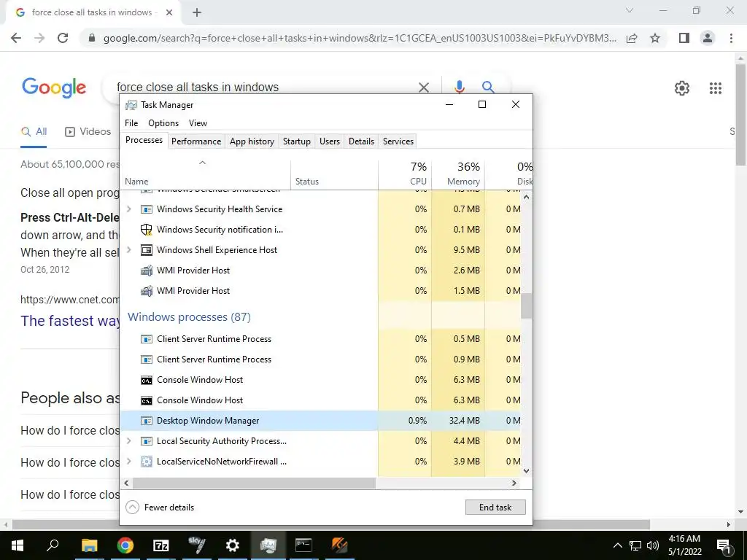
Task: Open the Options menu in Task Manager
Action: tap(163, 122)
